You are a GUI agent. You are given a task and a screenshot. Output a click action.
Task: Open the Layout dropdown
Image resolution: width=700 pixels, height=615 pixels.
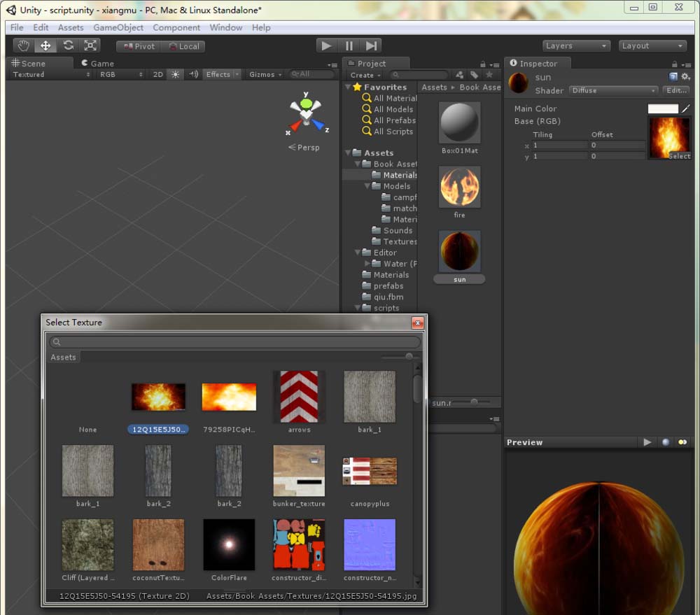click(652, 46)
